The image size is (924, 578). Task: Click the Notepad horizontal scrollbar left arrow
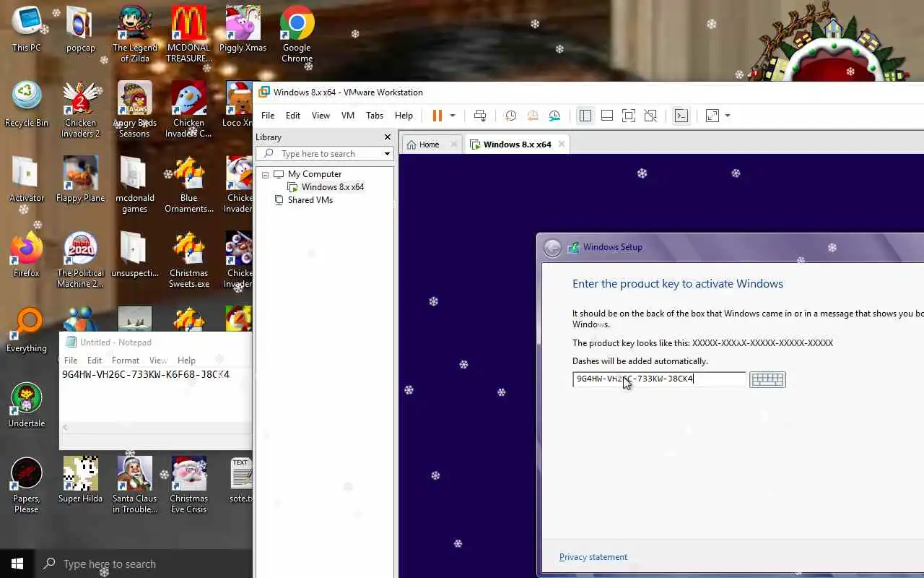pos(65,428)
